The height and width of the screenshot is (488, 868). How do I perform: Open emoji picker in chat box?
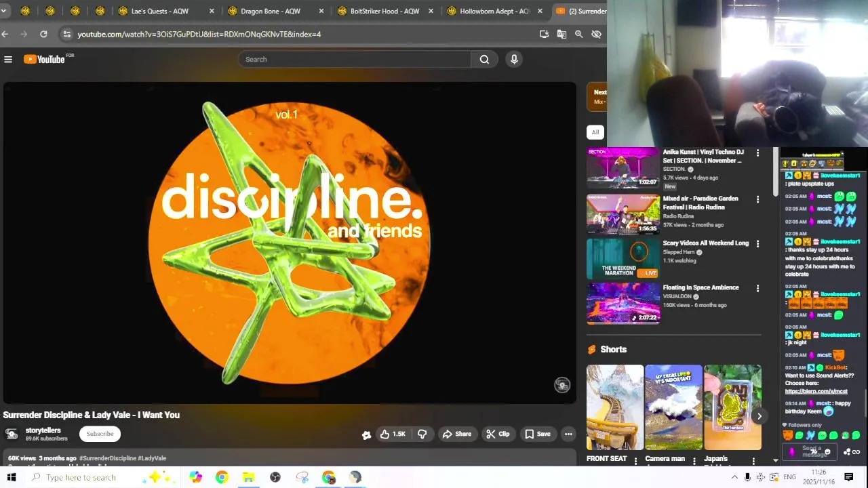tap(827, 452)
